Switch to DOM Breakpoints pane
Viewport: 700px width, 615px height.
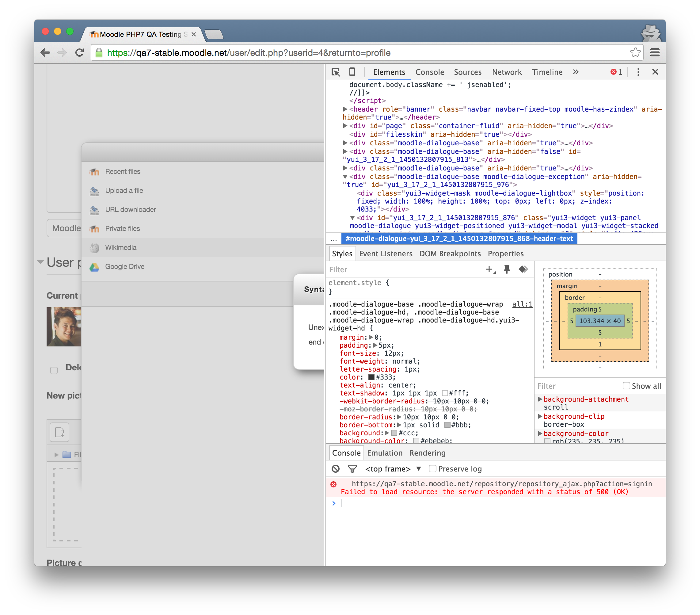450,254
